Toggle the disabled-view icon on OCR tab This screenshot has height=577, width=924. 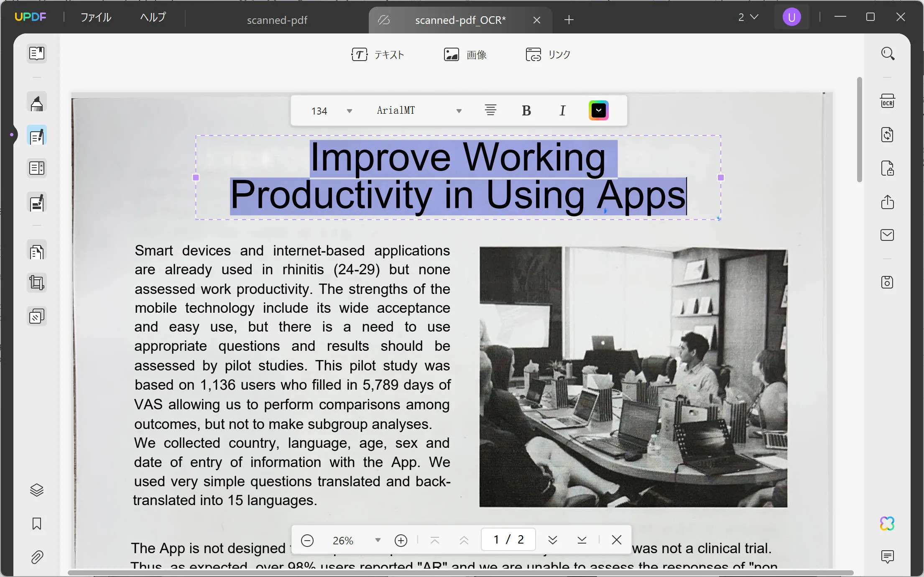point(383,20)
